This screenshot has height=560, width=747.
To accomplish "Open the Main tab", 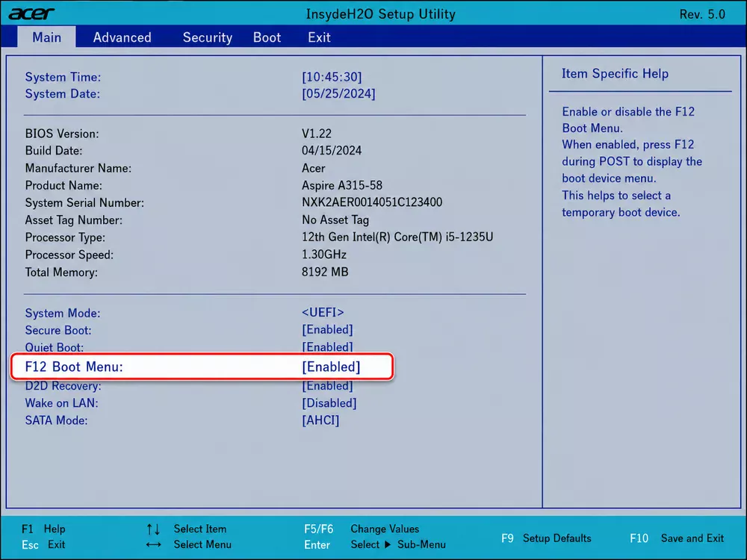I will [x=46, y=37].
